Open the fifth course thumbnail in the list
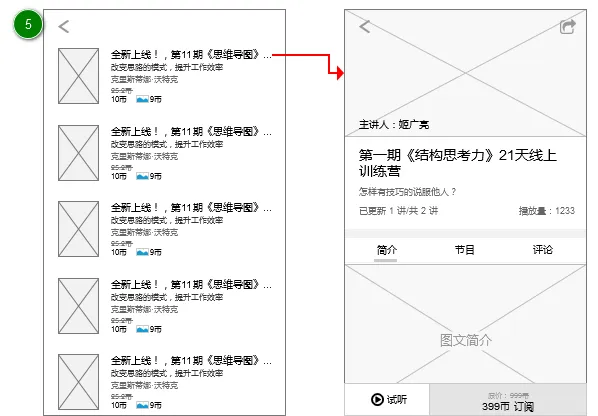 [79, 382]
